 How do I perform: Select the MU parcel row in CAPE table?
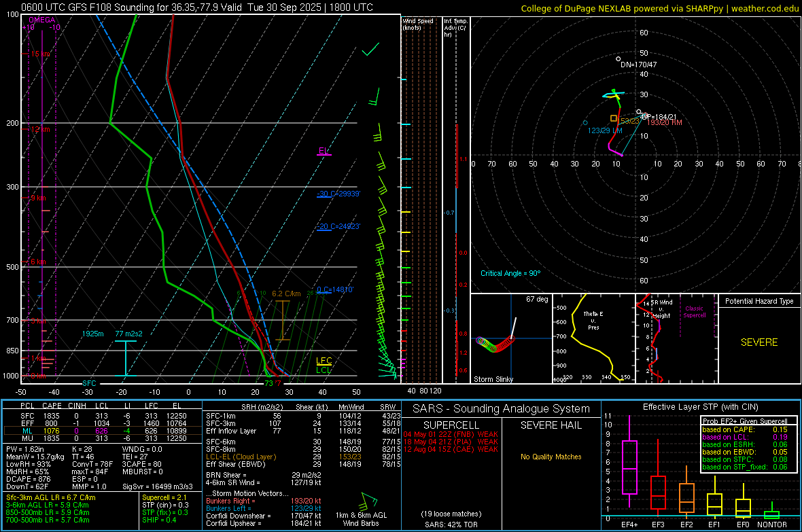click(103, 438)
